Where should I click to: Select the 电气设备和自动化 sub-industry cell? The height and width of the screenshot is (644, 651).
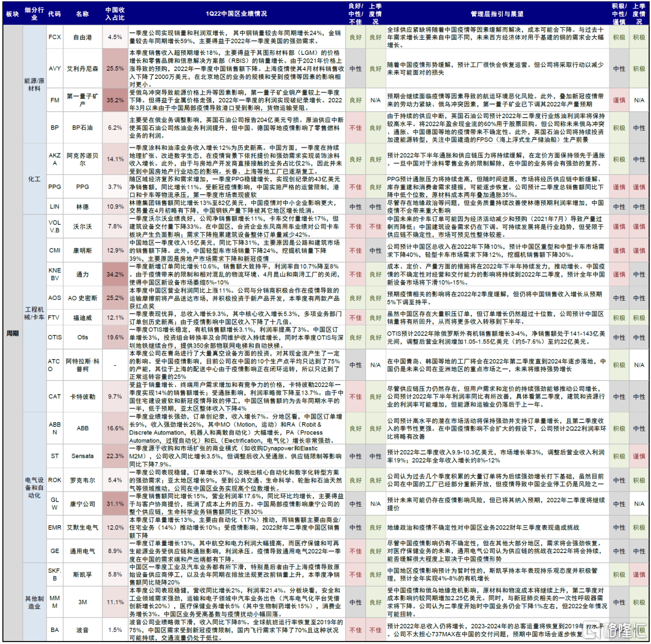pos(34,487)
